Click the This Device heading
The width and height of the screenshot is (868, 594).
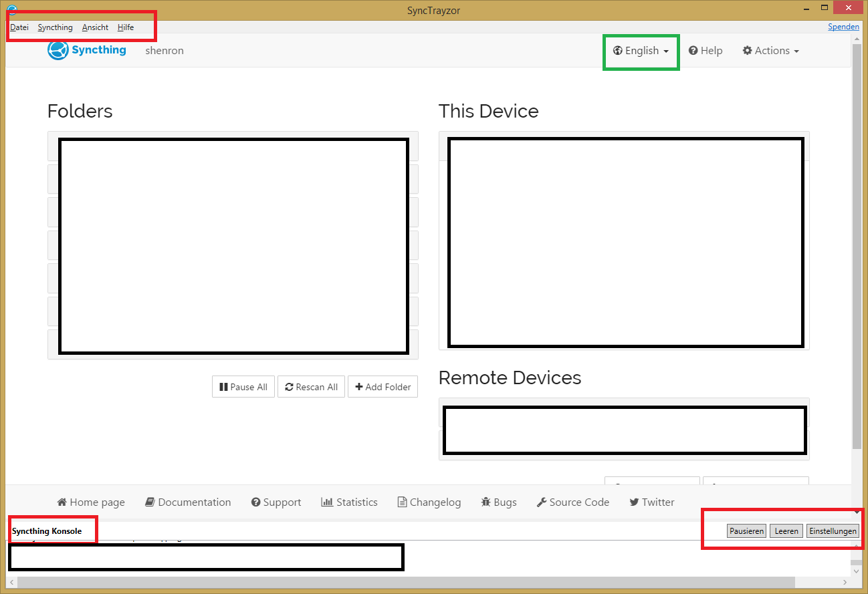[489, 111]
